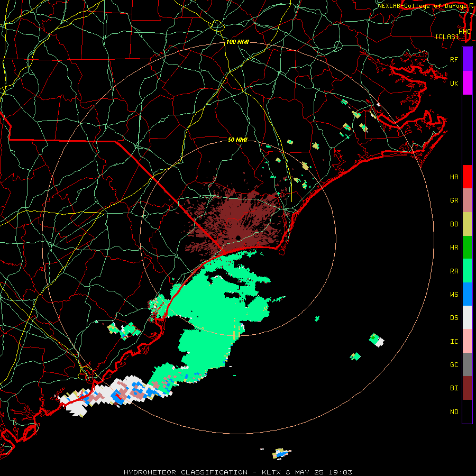This screenshot has height=476, width=476.
Task: Click the ND legend label
Action: click(454, 412)
